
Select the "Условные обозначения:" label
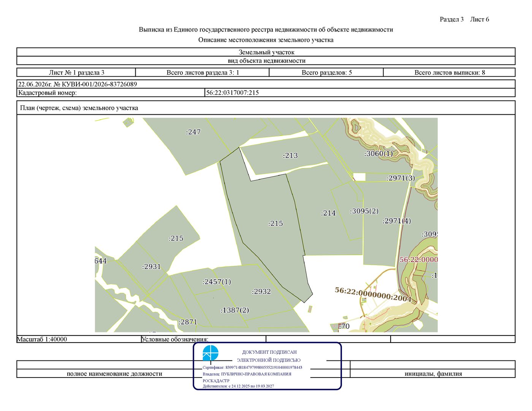tap(175, 339)
